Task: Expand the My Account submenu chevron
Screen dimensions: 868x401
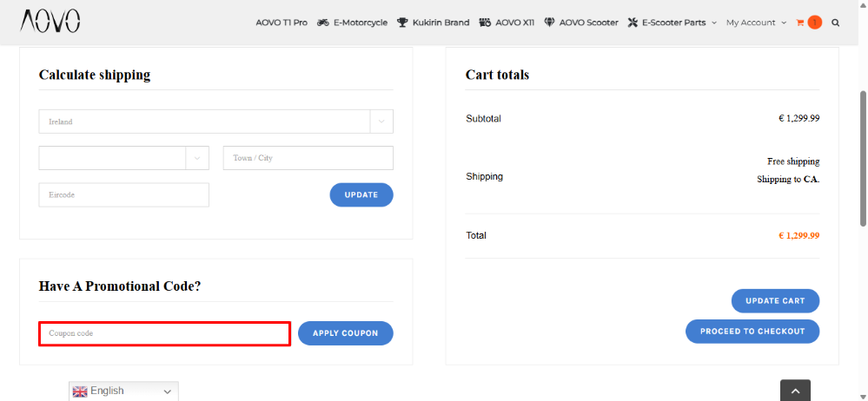Action: click(x=784, y=23)
